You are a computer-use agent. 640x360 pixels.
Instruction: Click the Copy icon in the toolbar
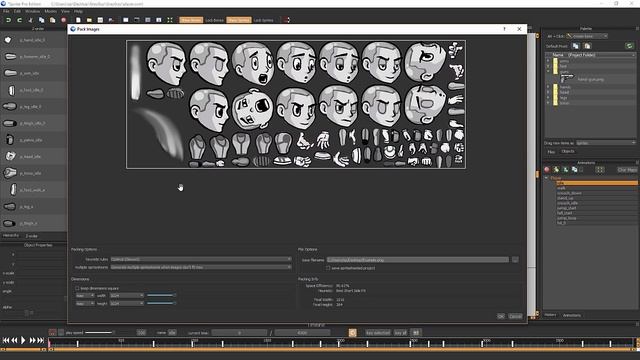coord(41,20)
